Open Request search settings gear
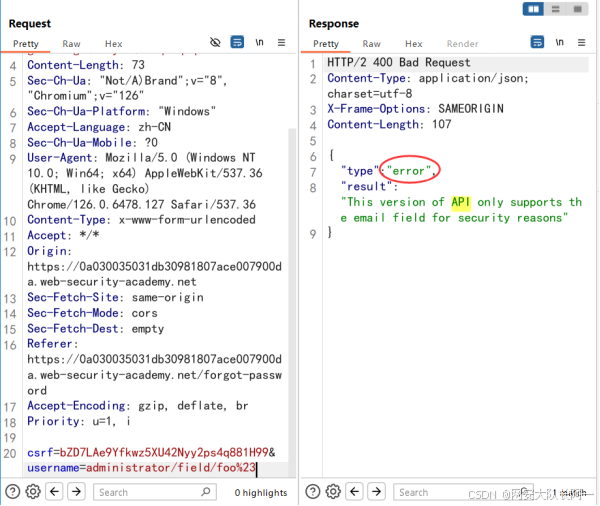The height and width of the screenshot is (506, 600). 33,491
